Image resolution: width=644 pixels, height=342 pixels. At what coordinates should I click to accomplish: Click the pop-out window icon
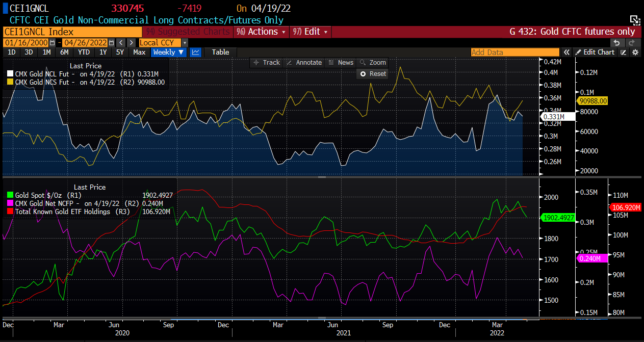(x=635, y=20)
